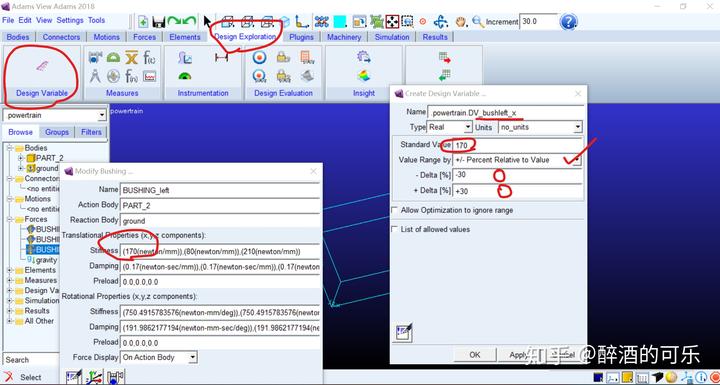Click the green protractor angle measure icon
The height and width of the screenshot is (385, 720).
coord(113,57)
